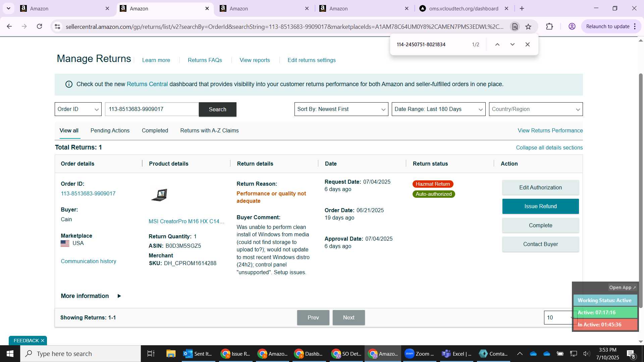Open the Chrome profile icon

572,26
